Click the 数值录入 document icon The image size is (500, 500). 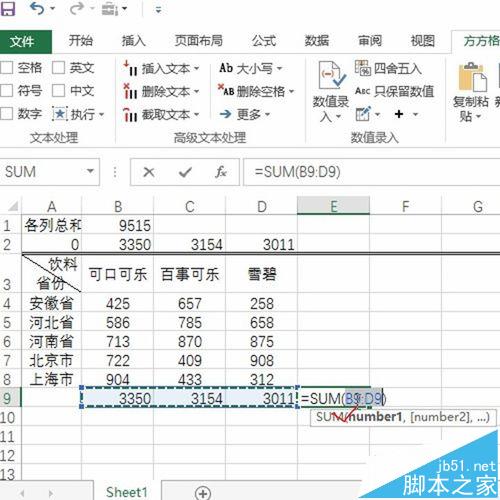coord(331,75)
